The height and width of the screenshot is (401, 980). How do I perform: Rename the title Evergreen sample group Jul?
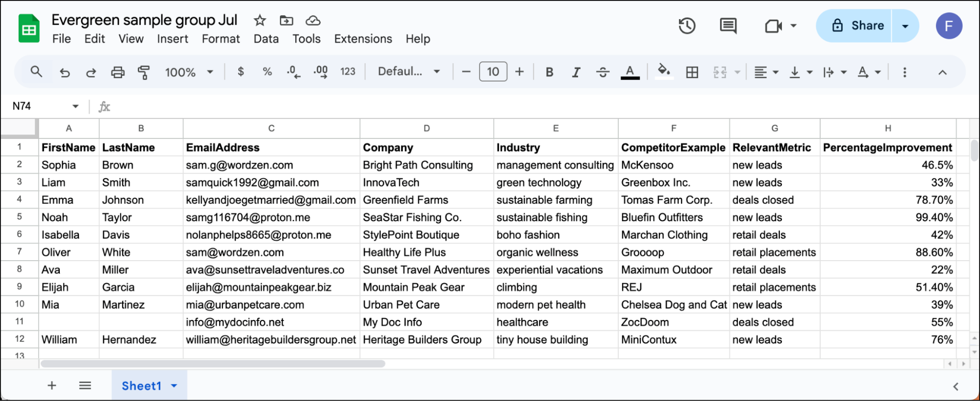[144, 20]
